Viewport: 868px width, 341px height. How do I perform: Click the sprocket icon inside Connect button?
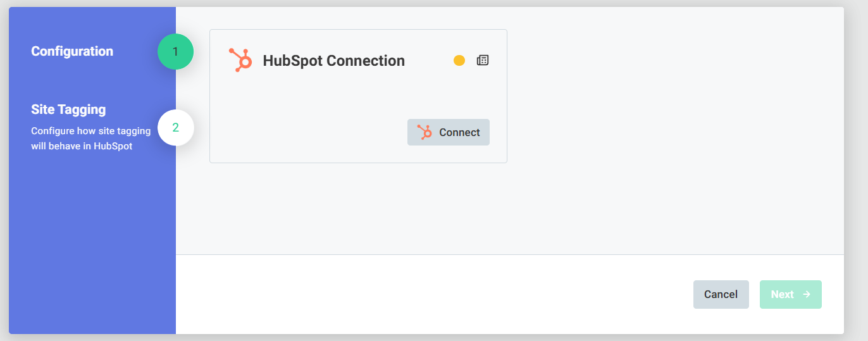[425, 132]
